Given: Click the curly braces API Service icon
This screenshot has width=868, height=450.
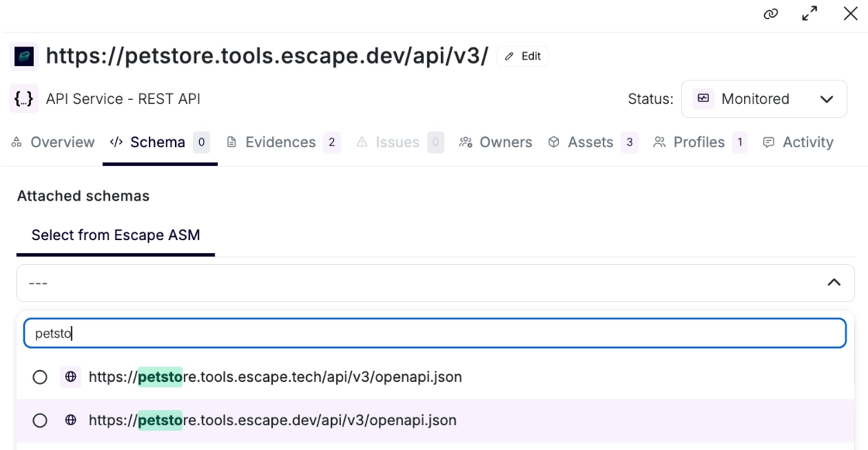Looking at the screenshot, I should (24, 98).
